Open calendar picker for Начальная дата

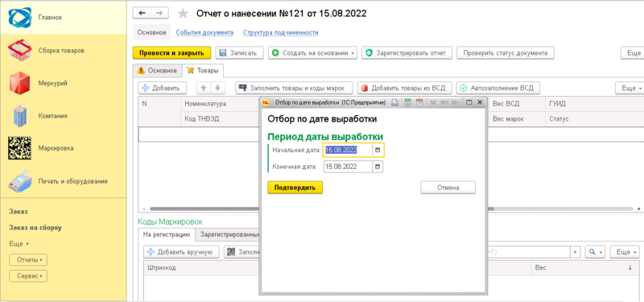(x=378, y=151)
